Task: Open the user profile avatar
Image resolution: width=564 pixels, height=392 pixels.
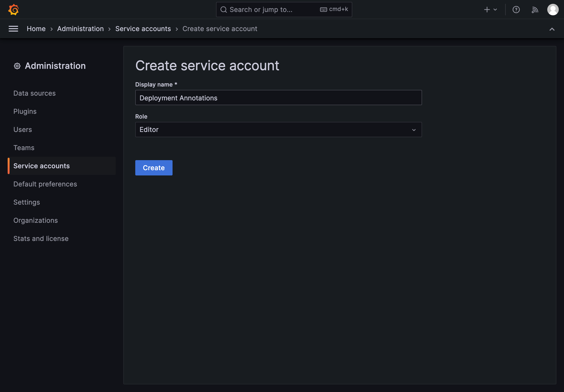Action: [x=553, y=10]
